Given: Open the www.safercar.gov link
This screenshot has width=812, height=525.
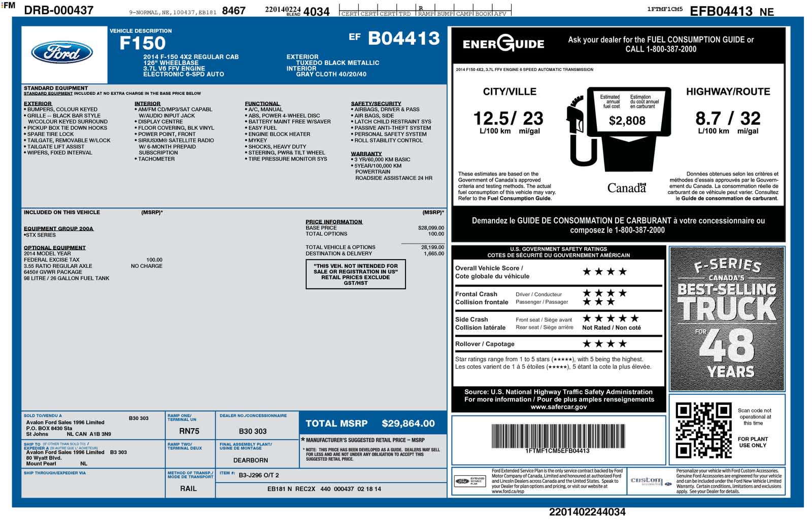Looking at the screenshot, I should coord(559,407).
